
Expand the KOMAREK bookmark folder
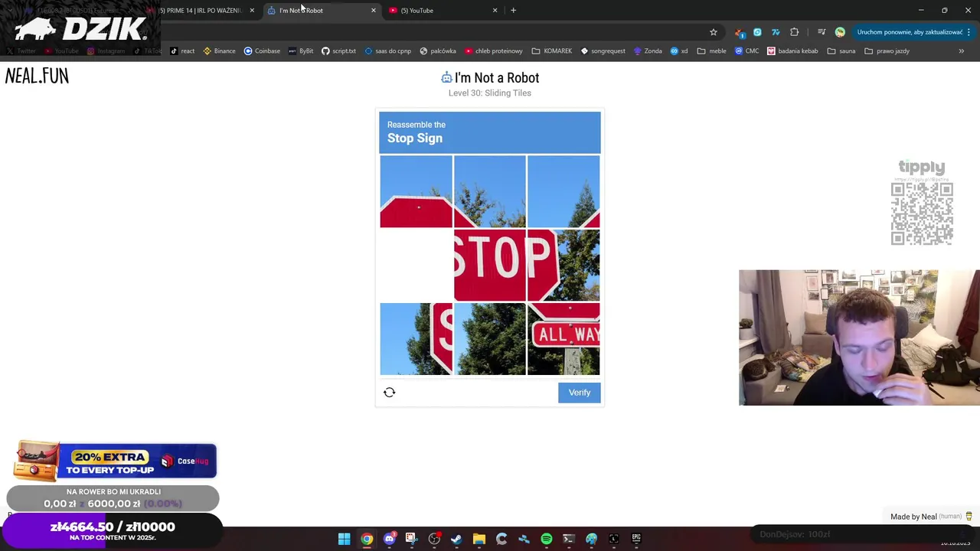click(552, 51)
